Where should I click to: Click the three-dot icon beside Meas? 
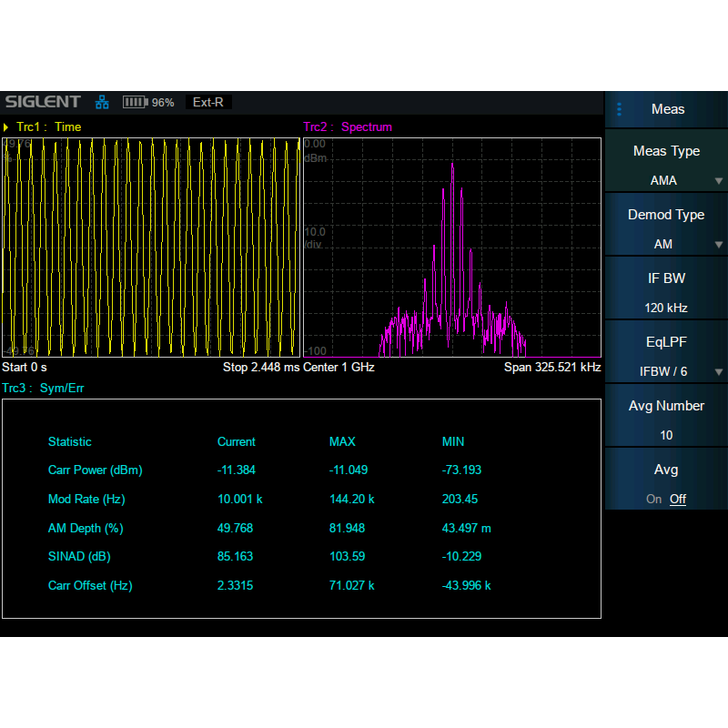[620, 109]
